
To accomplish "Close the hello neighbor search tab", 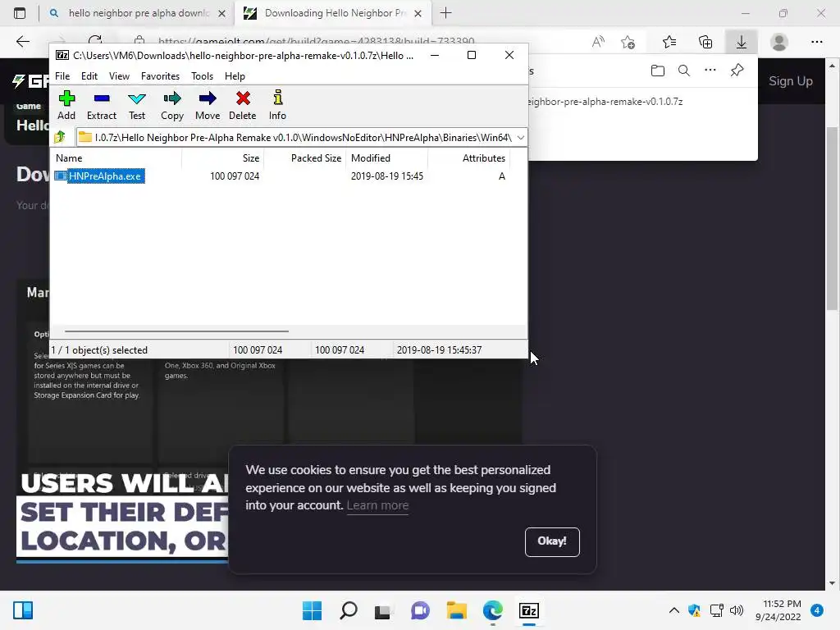I will click(221, 13).
